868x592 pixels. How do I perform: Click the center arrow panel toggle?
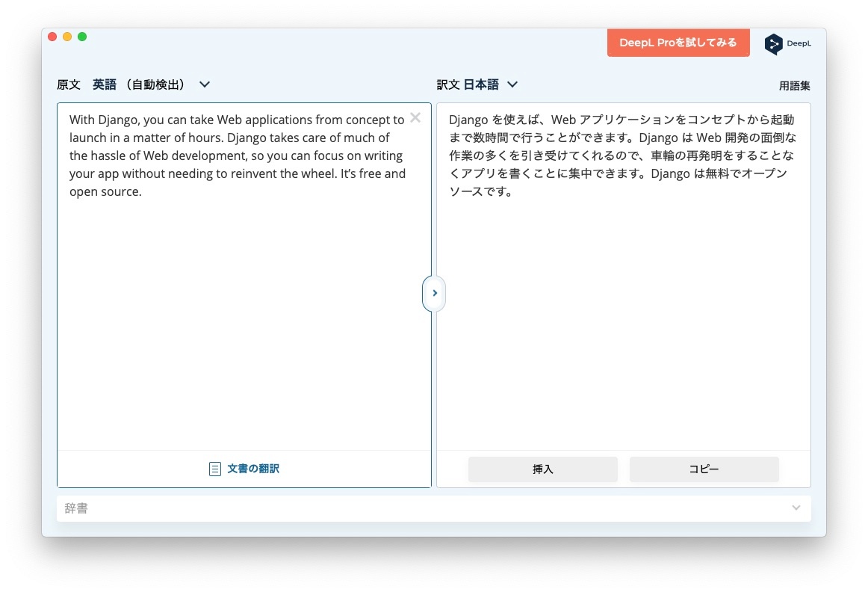434,293
